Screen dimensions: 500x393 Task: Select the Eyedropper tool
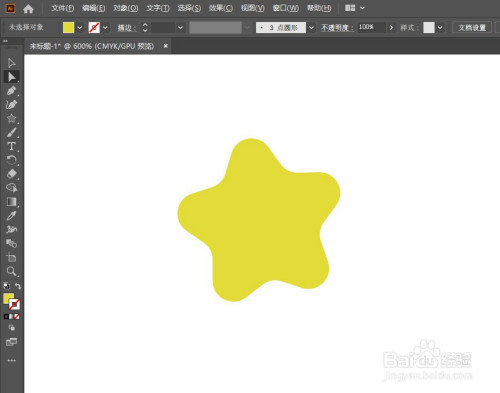coord(11,216)
